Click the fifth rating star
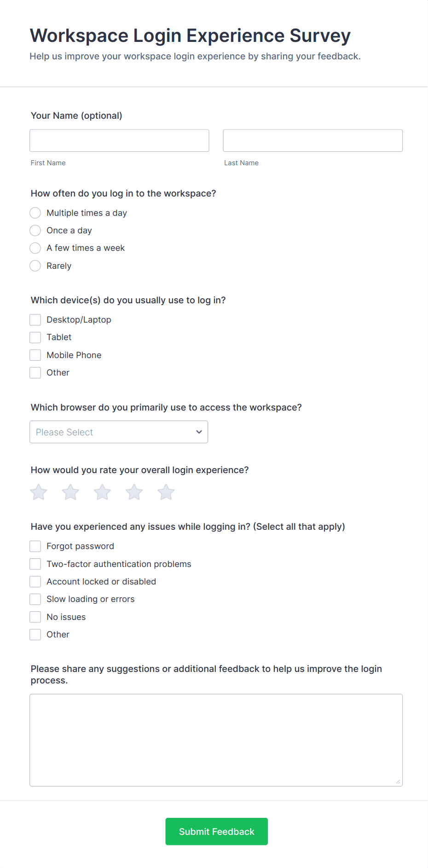The width and height of the screenshot is (428, 868). pyautogui.click(x=166, y=492)
